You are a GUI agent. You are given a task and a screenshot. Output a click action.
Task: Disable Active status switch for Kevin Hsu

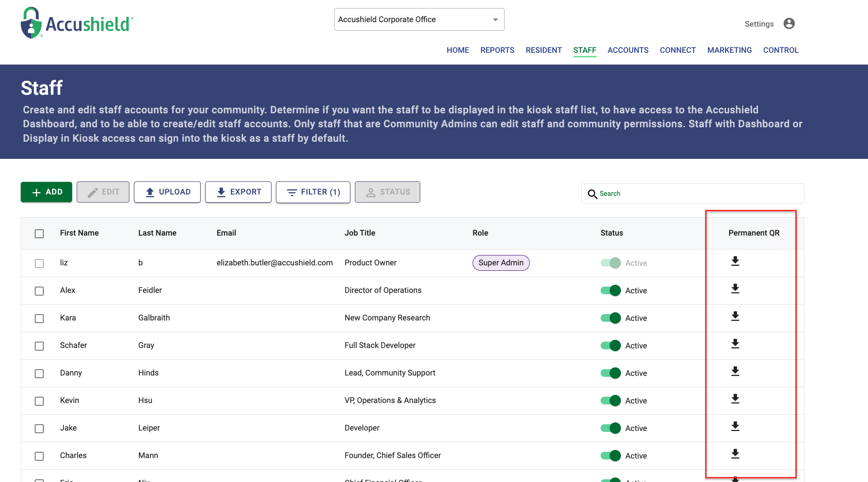611,401
